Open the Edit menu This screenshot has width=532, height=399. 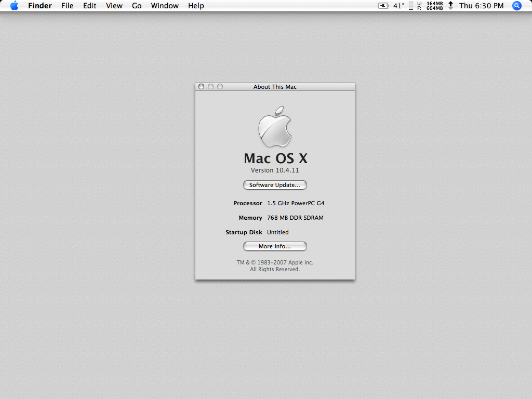[x=89, y=6]
